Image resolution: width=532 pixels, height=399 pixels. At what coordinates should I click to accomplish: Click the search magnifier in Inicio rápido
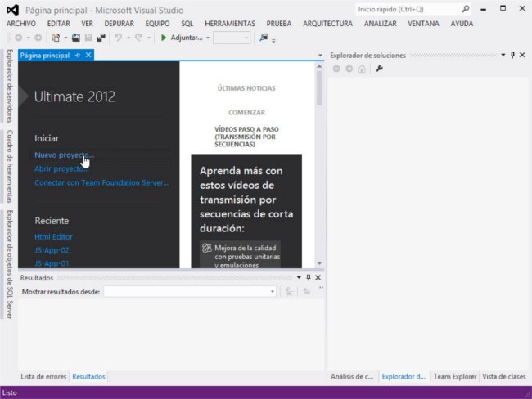coord(466,9)
